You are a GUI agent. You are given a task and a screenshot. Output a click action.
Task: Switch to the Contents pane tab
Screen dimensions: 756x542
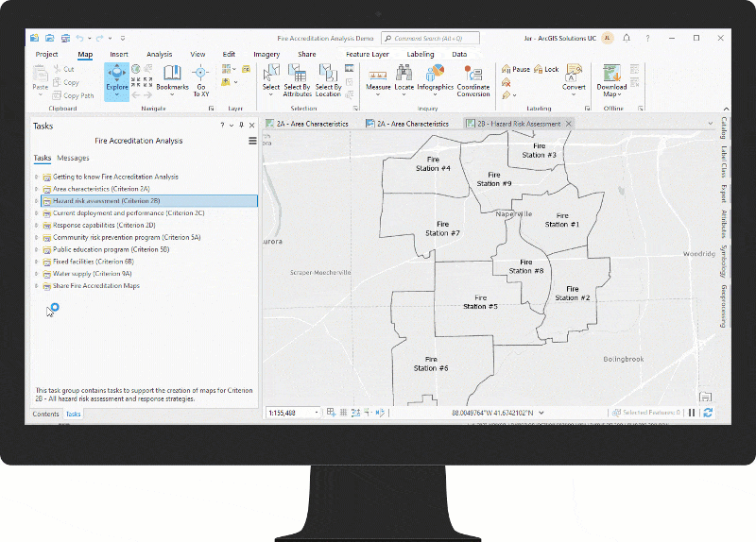click(45, 414)
